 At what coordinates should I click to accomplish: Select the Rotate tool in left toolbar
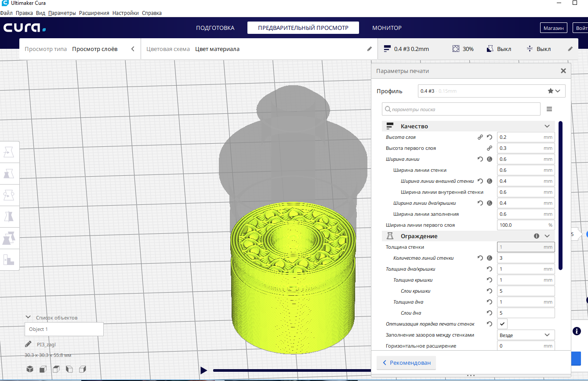[8, 195]
